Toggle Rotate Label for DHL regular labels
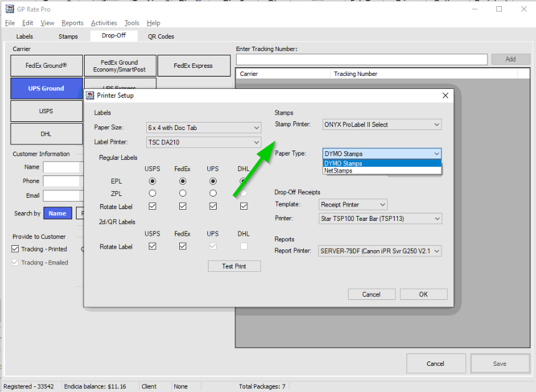 [244, 206]
